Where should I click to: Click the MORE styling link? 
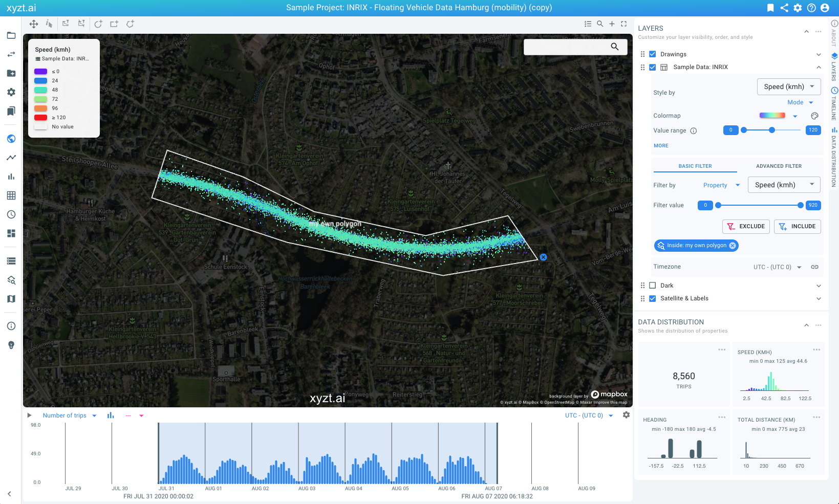pyautogui.click(x=661, y=146)
